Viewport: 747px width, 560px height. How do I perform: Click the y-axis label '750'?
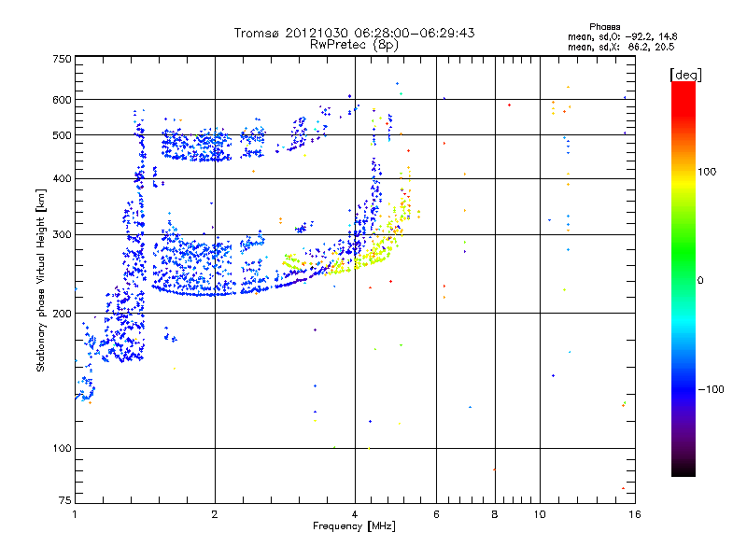pyautogui.click(x=62, y=59)
